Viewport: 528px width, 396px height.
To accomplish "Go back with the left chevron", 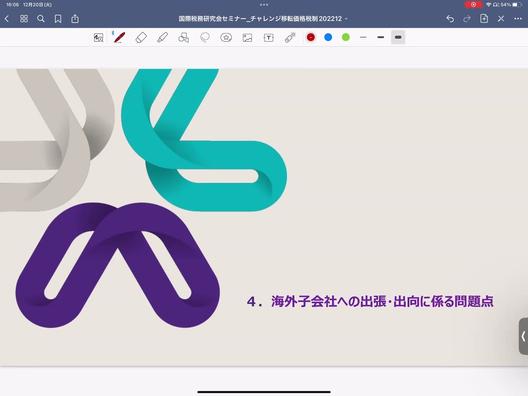I will (6, 19).
